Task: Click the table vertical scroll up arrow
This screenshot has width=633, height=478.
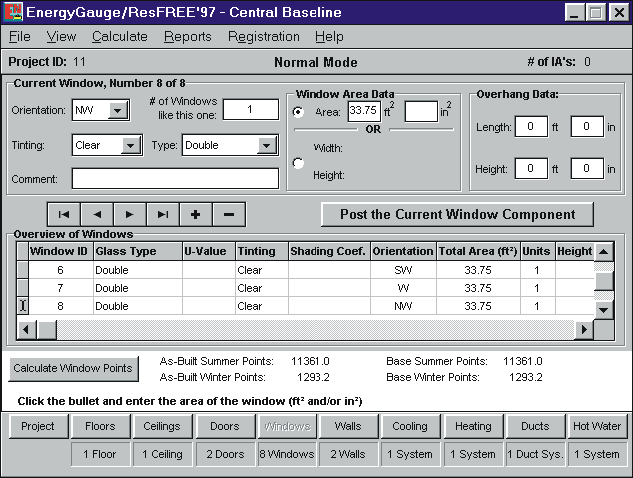Action: point(604,252)
